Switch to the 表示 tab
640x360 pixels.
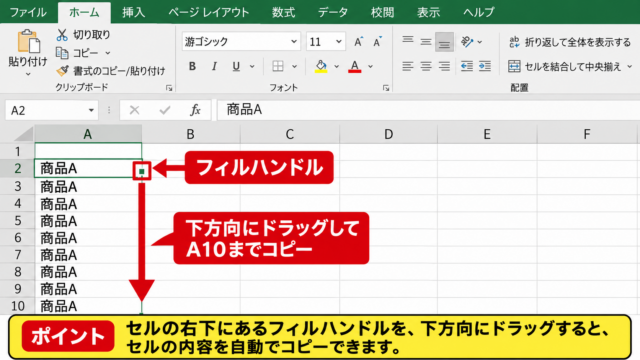pos(429,12)
